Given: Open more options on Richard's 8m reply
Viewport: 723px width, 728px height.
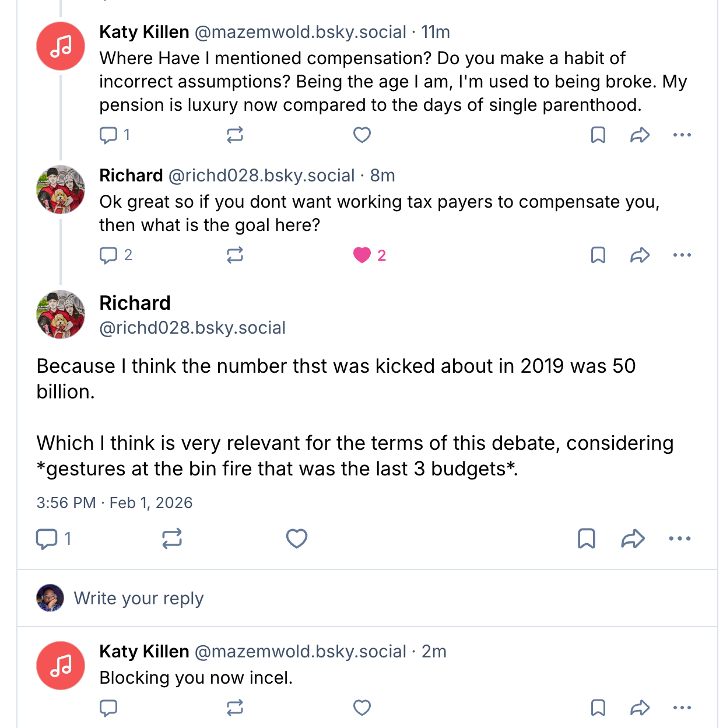Looking at the screenshot, I should coord(682,255).
